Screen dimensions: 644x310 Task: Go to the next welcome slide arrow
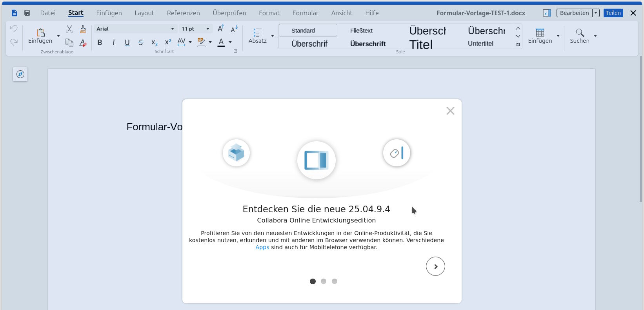point(435,266)
